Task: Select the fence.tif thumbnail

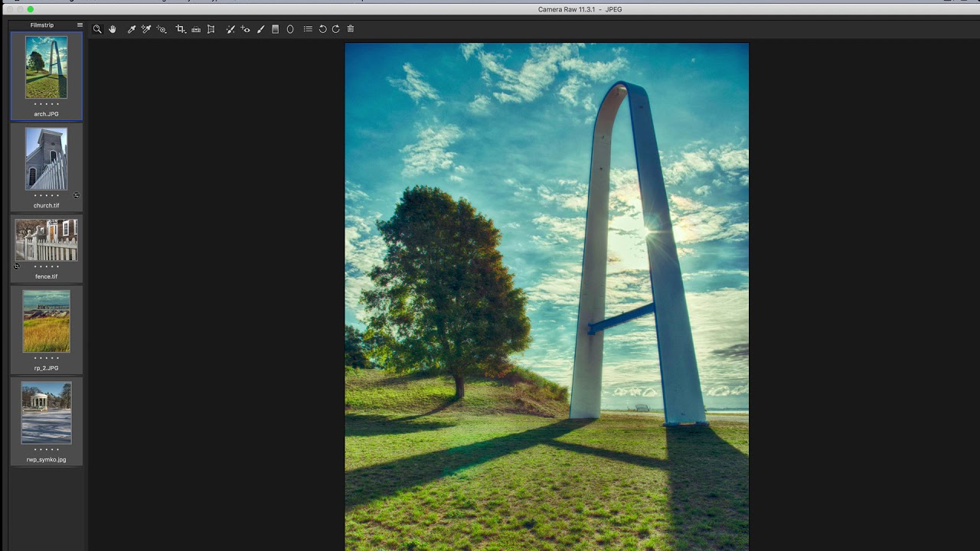Action: pos(46,240)
